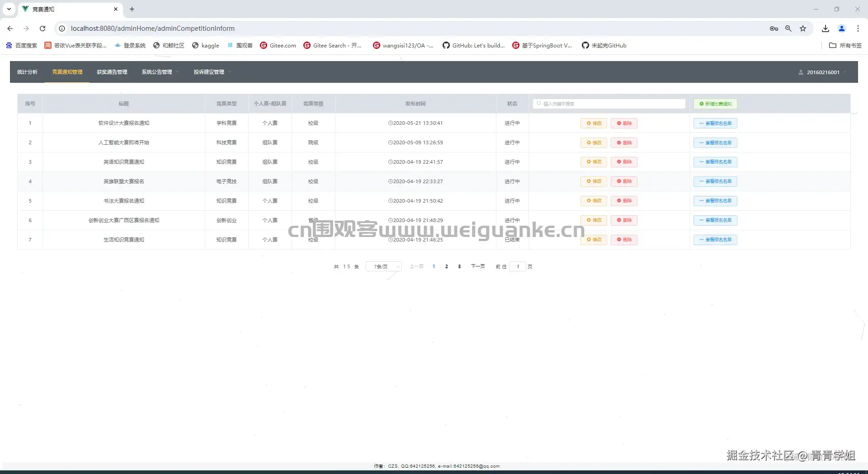The image size is (868, 474).
Task: Expand the 系统公告管理 dropdown menu
Action: (x=160, y=72)
